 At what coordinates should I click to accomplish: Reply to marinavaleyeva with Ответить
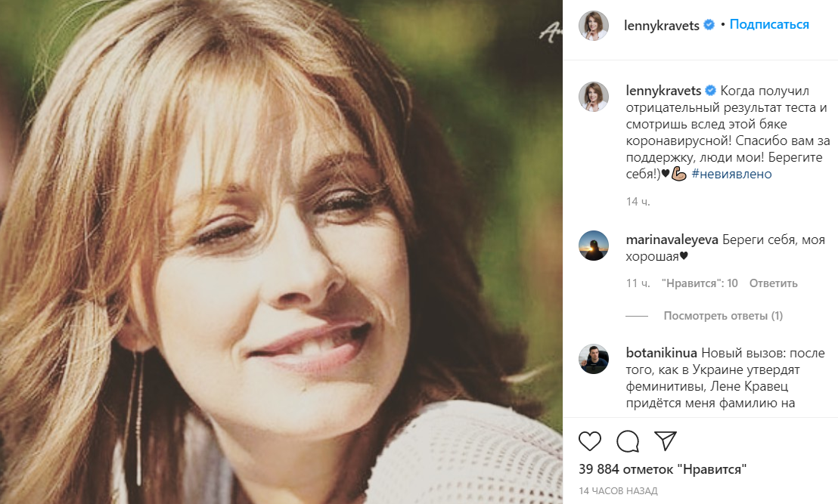tap(774, 283)
